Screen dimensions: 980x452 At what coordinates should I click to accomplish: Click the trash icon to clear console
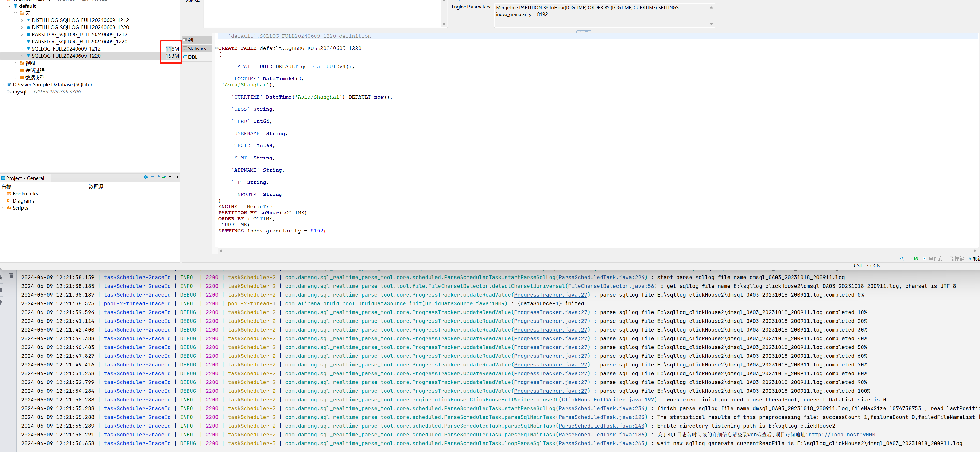coord(11,276)
